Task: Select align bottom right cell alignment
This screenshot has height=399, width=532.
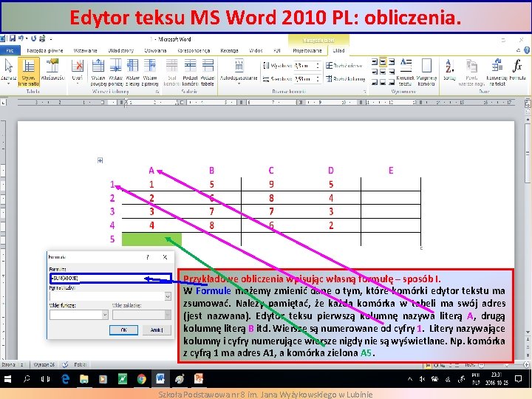Action: 392,82
